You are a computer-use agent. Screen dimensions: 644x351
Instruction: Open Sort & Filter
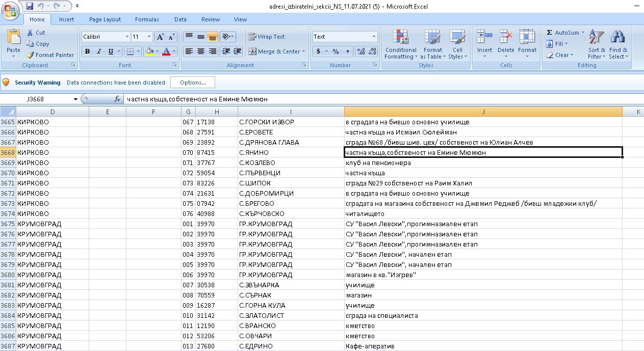point(597,44)
